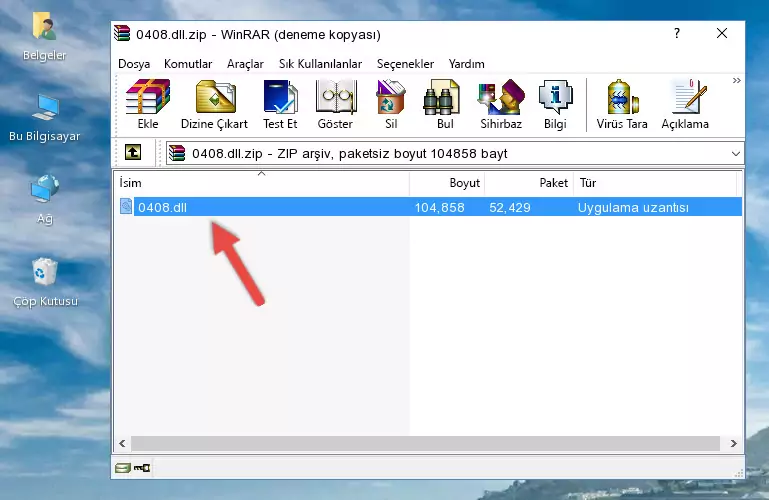The width and height of the screenshot is (769, 500).
Task: Select Çöp Kutusu recycle bin icon
Action: coord(45,283)
